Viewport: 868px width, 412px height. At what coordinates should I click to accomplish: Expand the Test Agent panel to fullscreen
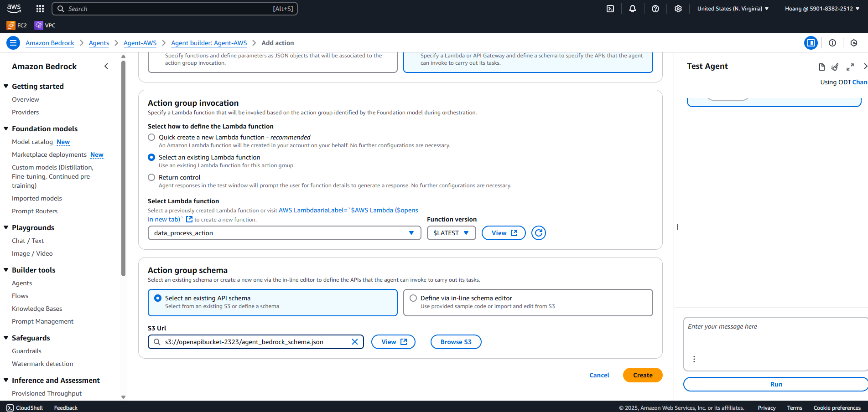pyautogui.click(x=850, y=67)
